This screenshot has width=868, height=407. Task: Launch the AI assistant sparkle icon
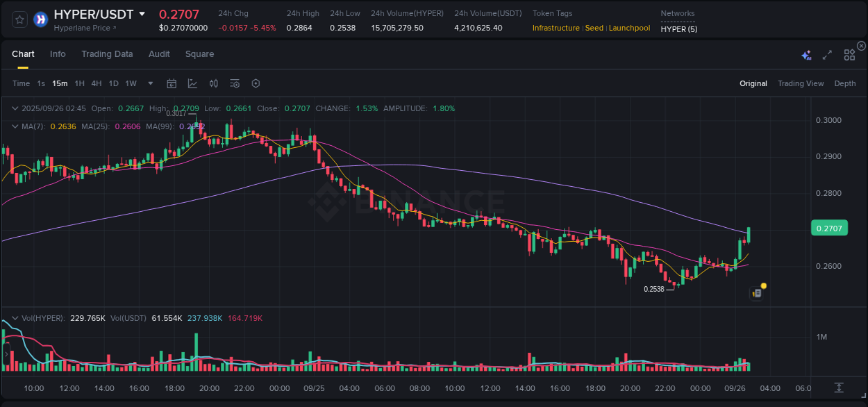(806, 55)
